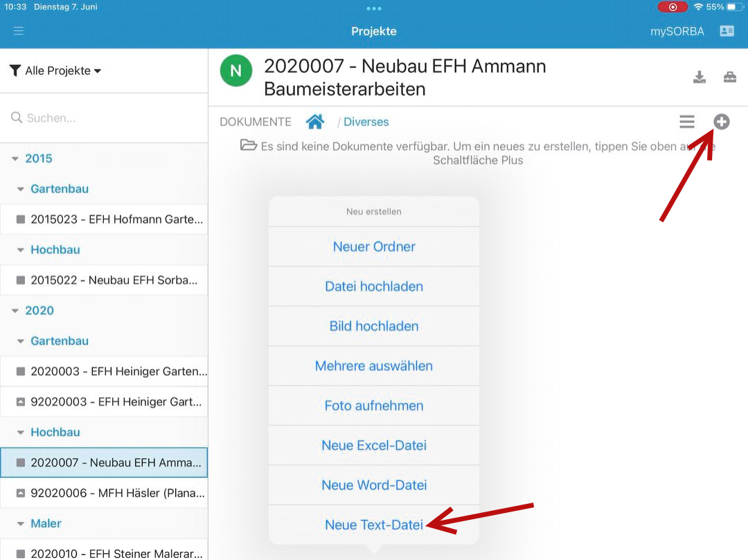748x560 pixels.
Task: Click the download icon beside project title
Action: [x=700, y=77]
